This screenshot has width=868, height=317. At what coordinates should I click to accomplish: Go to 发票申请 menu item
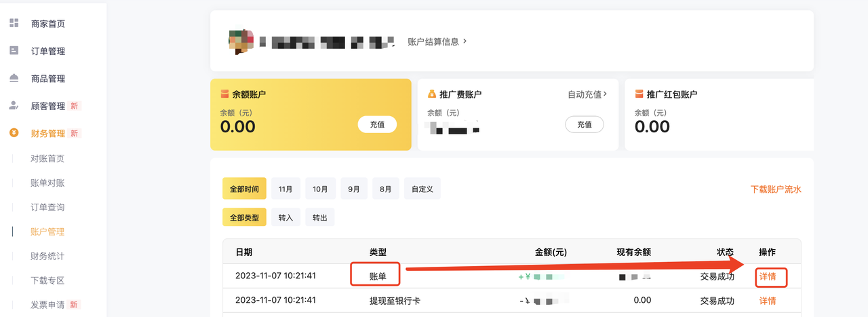click(x=47, y=305)
